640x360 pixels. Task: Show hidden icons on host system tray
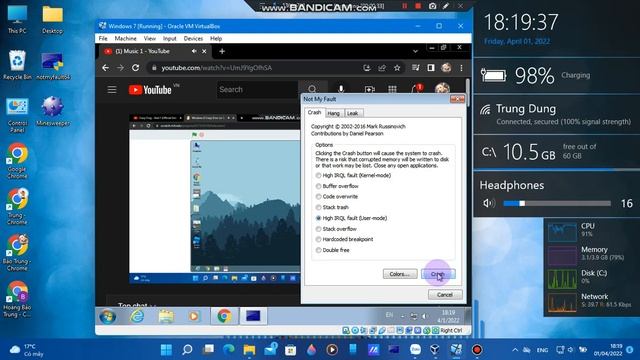coord(515,350)
